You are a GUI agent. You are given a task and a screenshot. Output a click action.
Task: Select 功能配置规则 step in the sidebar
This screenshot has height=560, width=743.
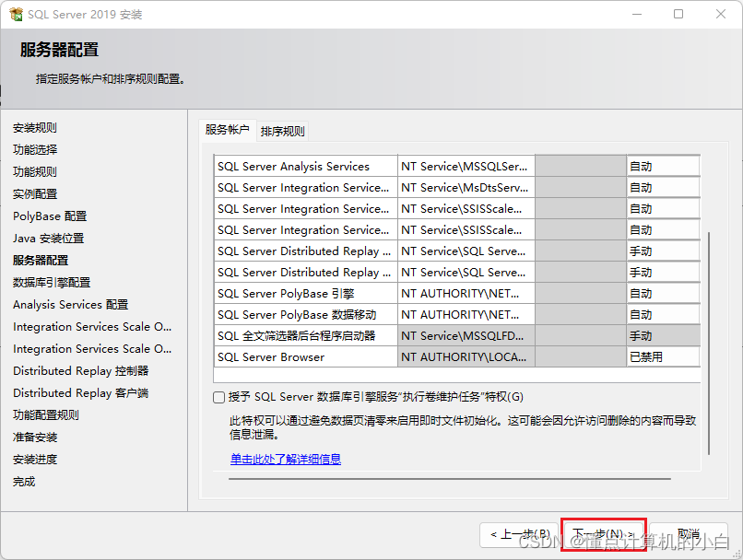point(45,415)
